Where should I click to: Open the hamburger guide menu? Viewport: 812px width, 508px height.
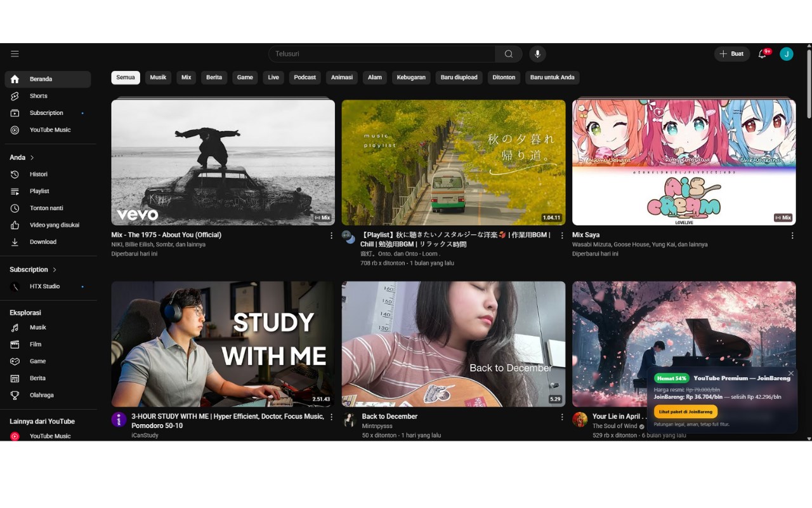click(x=15, y=54)
